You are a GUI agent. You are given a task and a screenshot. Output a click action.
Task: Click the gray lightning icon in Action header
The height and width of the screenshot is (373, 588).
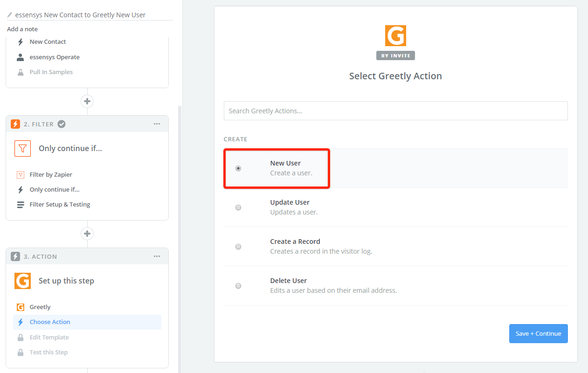tap(15, 256)
